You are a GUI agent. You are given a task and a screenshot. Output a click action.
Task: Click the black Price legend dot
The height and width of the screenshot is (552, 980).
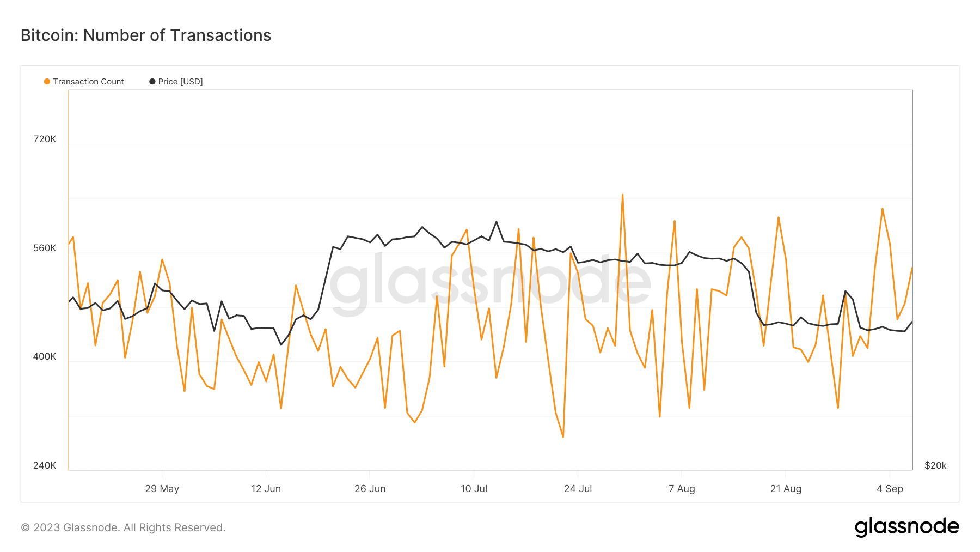tap(152, 82)
